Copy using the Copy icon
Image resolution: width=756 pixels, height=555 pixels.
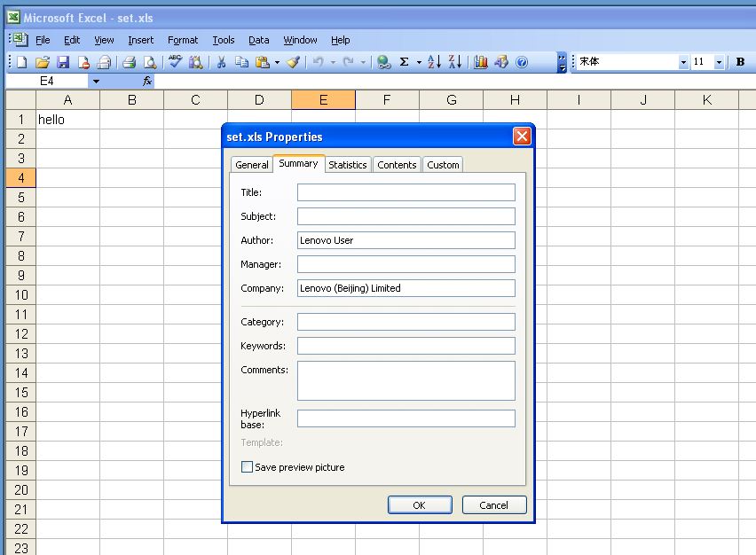(241, 62)
